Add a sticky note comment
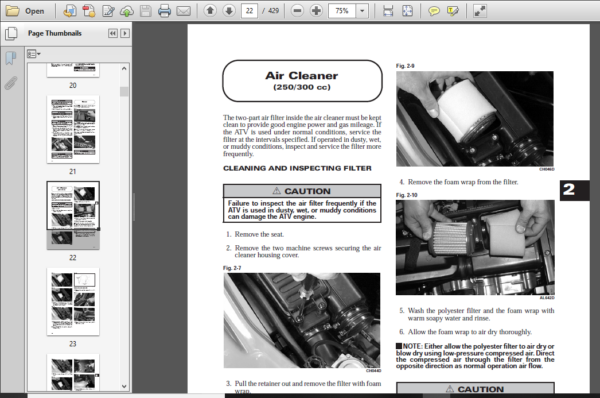The width and height of the screenshot is (600, 398). (x=434, y=11)
